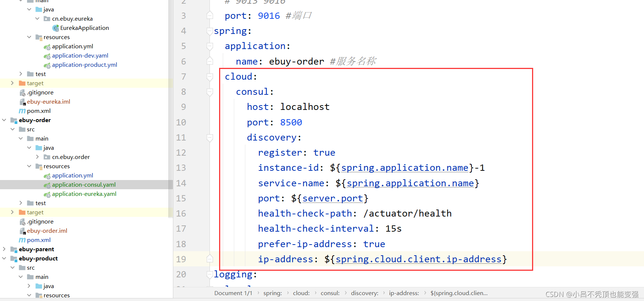Expand the cn.ebuy.order package
Viewport: 644px width, 301px height.
click(x=37, y=157)
